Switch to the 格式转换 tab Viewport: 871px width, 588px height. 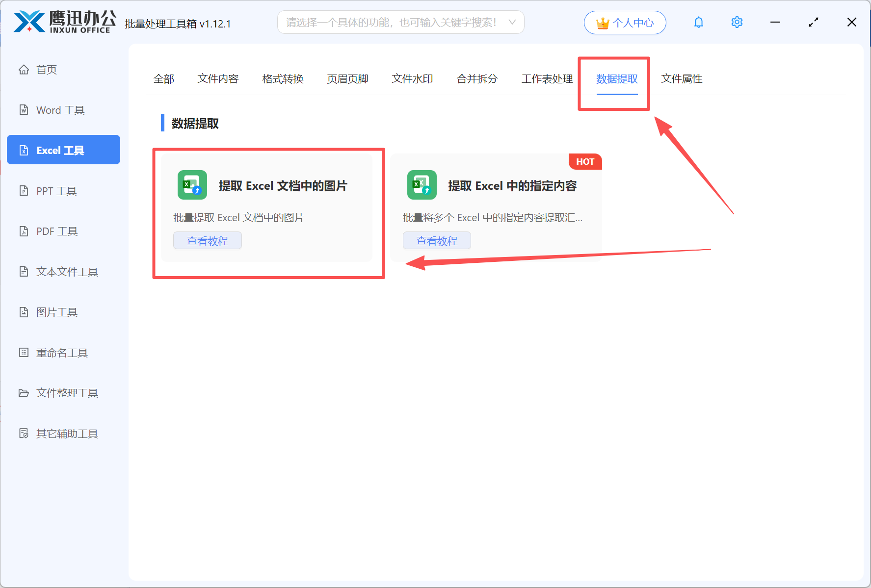point(282,78)
